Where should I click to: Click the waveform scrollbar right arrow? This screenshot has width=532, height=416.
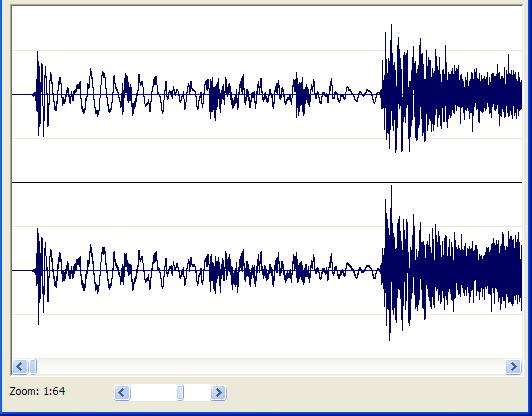tap(513, 366)
